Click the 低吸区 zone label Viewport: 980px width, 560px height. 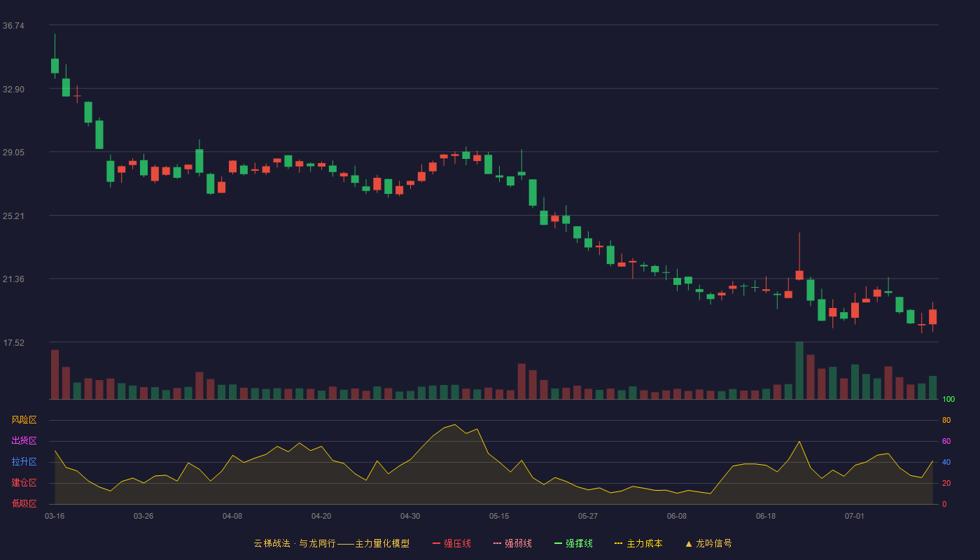click(x=24, y=503)
